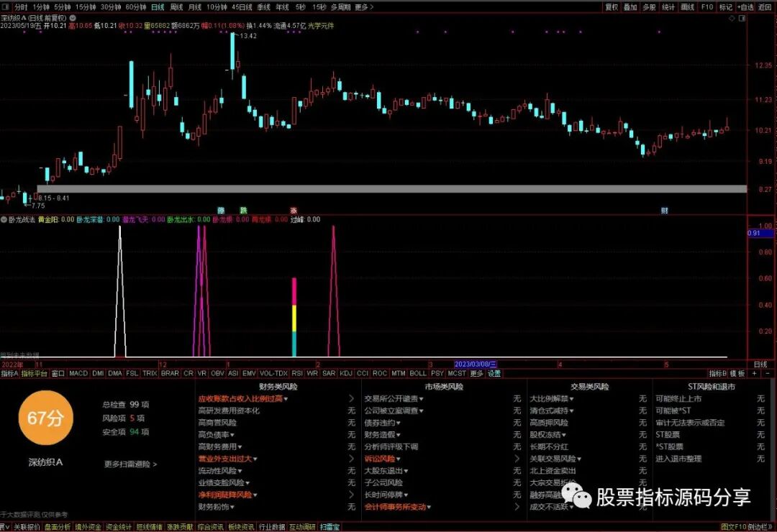Switch to the 1分钟 timeframe
The width and height of the screenshot is (777, 532).
click(x=41, y=7)
